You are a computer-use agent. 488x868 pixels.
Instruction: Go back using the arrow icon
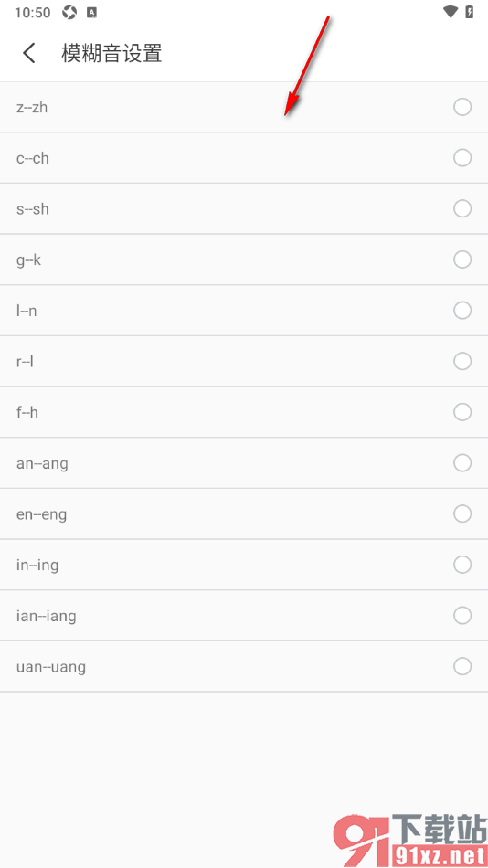[x=29, y=54]
